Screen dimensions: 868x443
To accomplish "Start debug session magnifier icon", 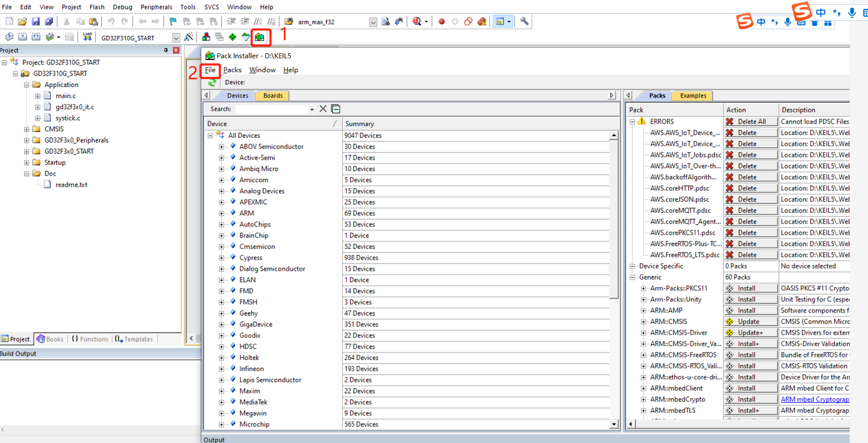I will [x=417, y=21].
